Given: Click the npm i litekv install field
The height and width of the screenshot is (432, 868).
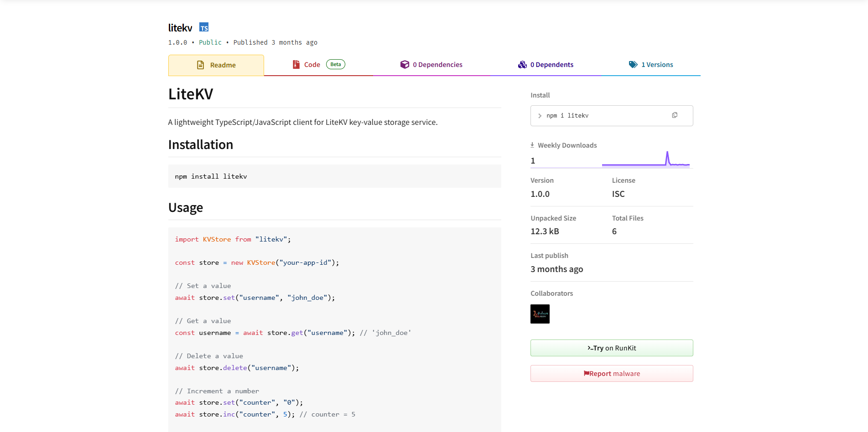Looking at the screenshot, I should point(602,116).
